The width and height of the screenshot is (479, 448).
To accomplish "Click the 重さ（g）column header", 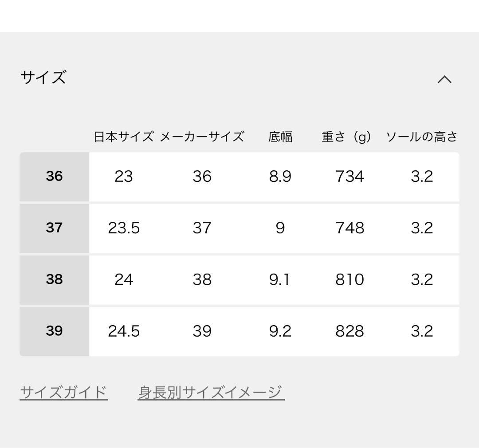I will pyautogui.click(x=346, y=137).
